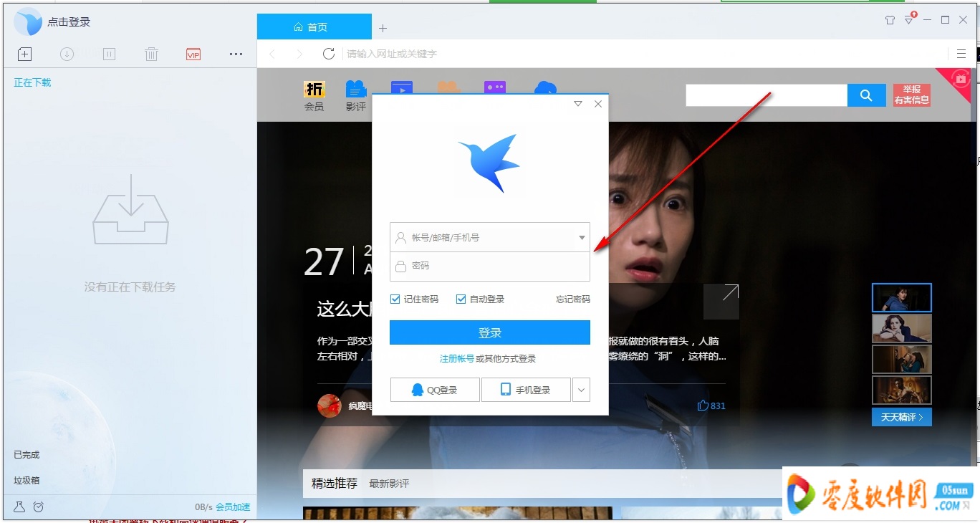Start download with the down-arrow circle icon

[x=67, y=54]
